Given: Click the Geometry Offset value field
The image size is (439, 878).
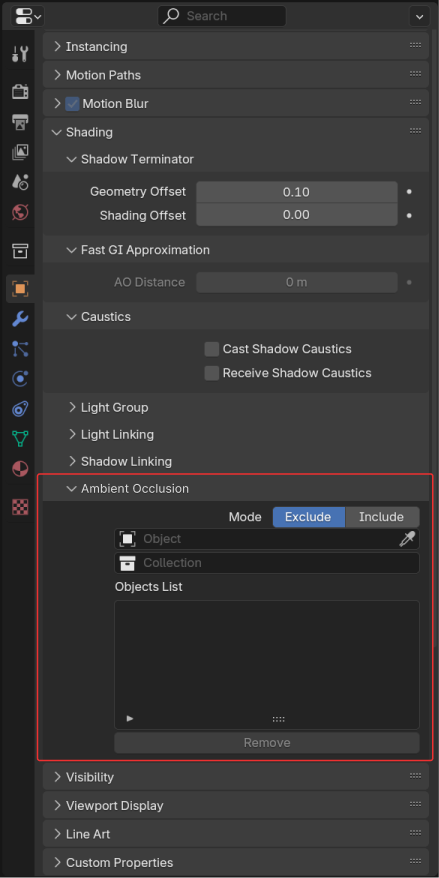Looking at the screenshot, I should pos(297,192).
